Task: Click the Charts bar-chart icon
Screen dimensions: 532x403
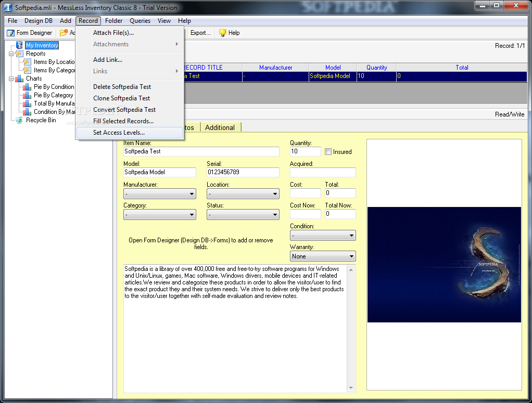Action: pyautogui.click(x=19, y=79)
